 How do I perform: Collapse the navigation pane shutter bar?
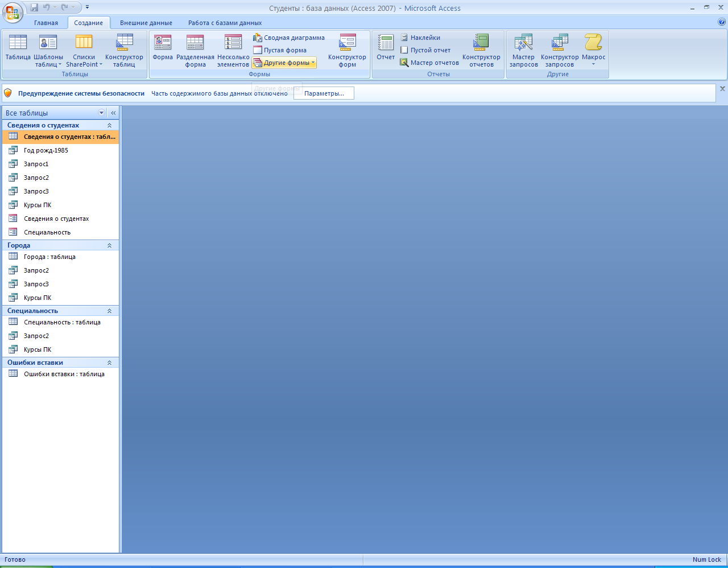point(113,113)
